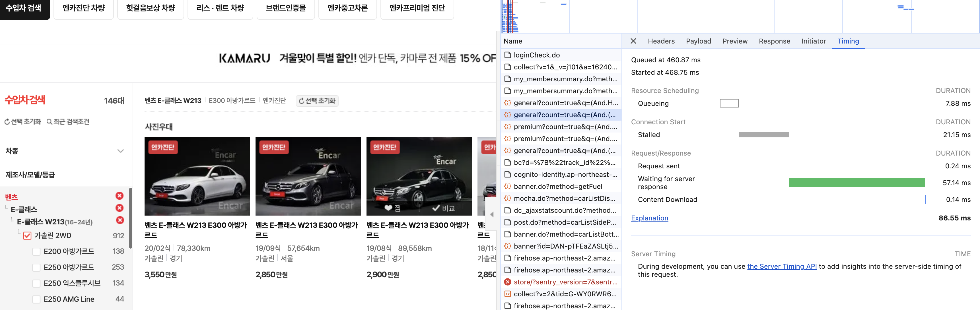Close the request details panel X

point(633,41)
